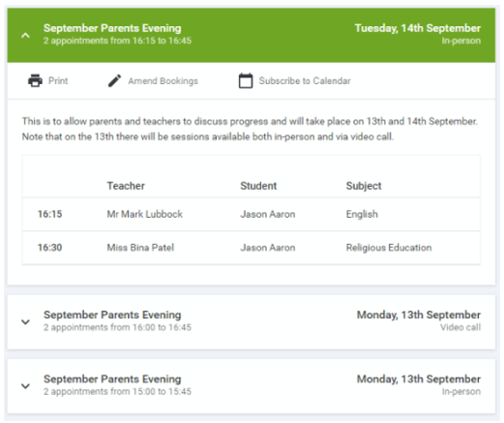This screenshot has height=423, width=504.
Task: Open the Monday 13th September Video call entry
Action: [x=252, y=321]
